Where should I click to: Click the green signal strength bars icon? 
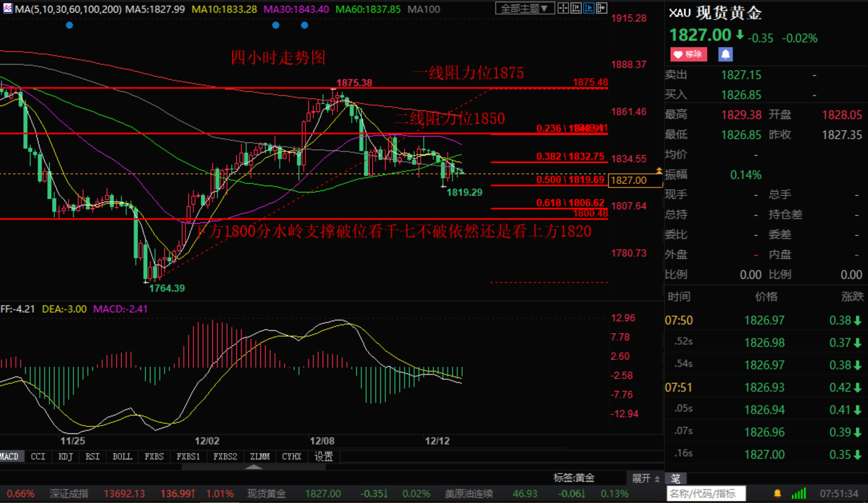799,493
